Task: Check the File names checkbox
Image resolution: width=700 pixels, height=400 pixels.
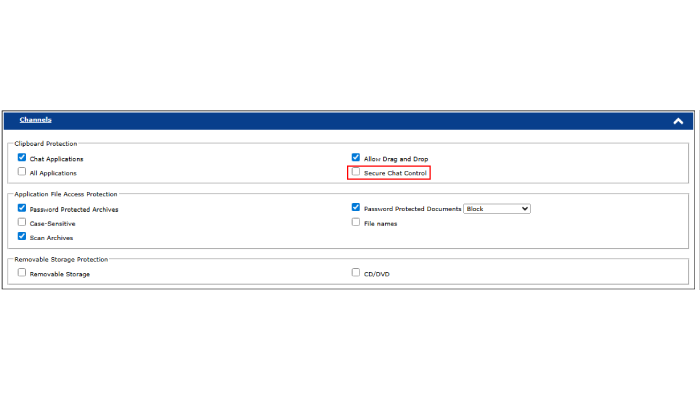Action: click(356, 222)
